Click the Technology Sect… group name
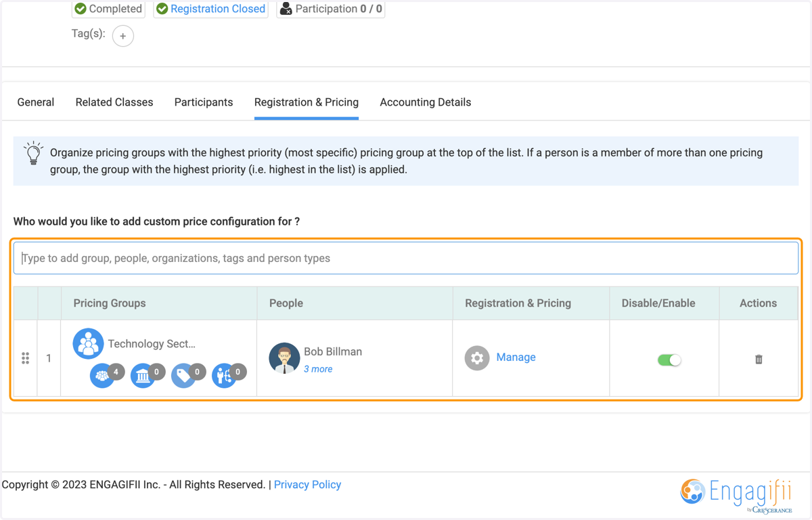 (152, 344)
